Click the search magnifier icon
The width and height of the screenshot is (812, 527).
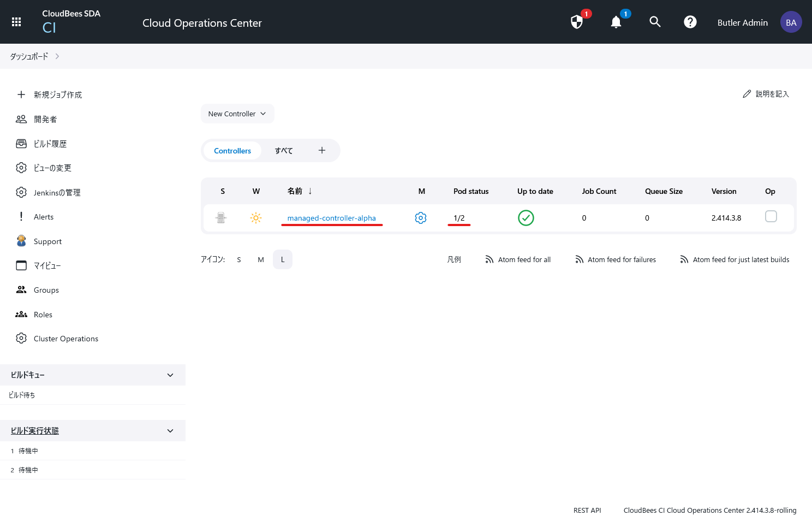(x=655, y=22)
